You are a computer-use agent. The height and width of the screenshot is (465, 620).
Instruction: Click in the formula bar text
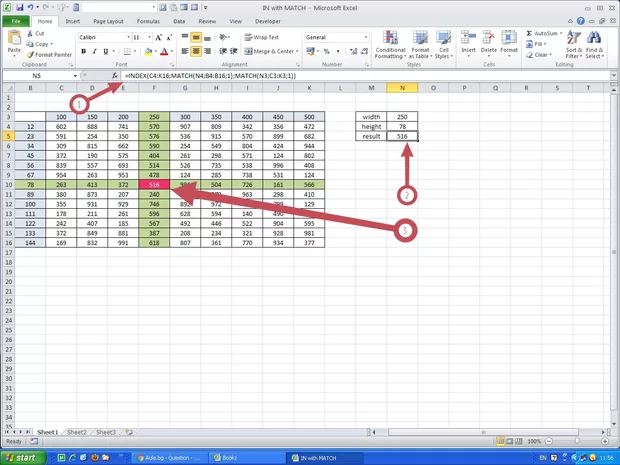(x=210, y=76)
